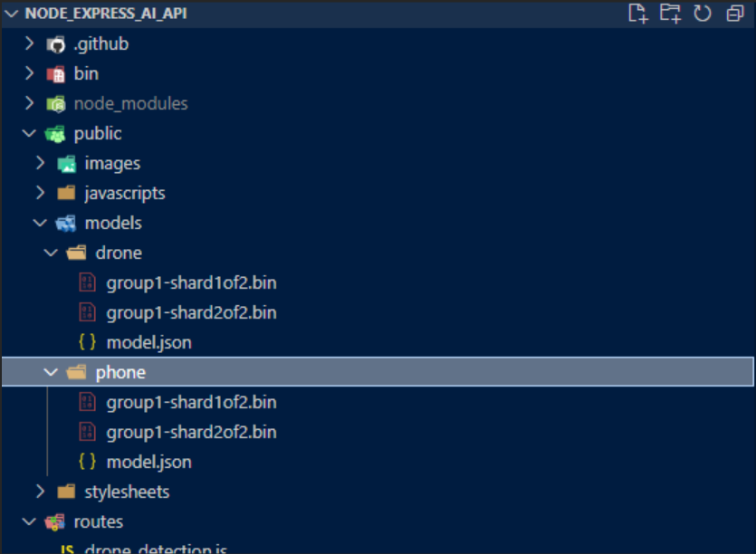Click the routes folder icon
The height and width of the screenshot is (554, 756).
coord(55,521)
